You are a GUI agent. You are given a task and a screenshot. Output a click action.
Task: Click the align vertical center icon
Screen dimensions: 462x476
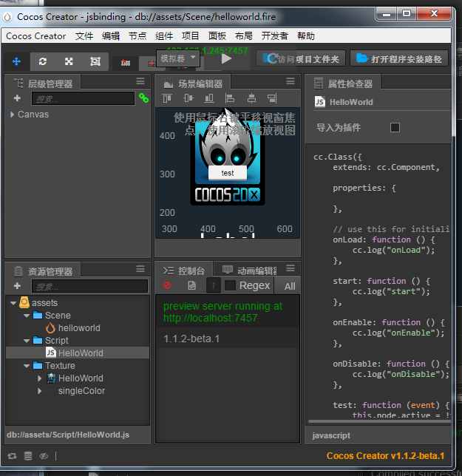188,98
